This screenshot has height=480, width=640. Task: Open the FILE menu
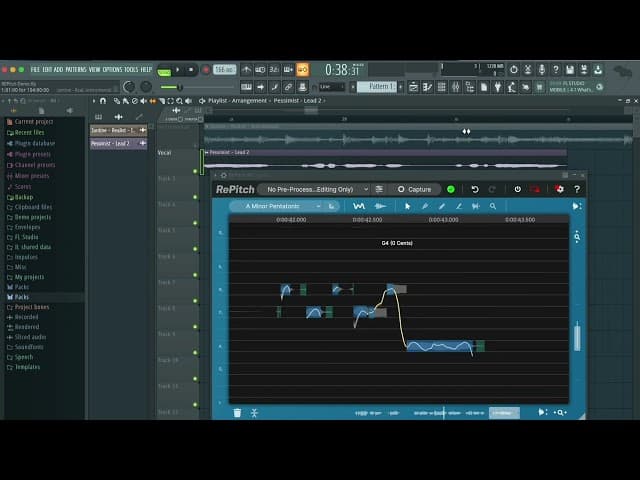point(35,70)
